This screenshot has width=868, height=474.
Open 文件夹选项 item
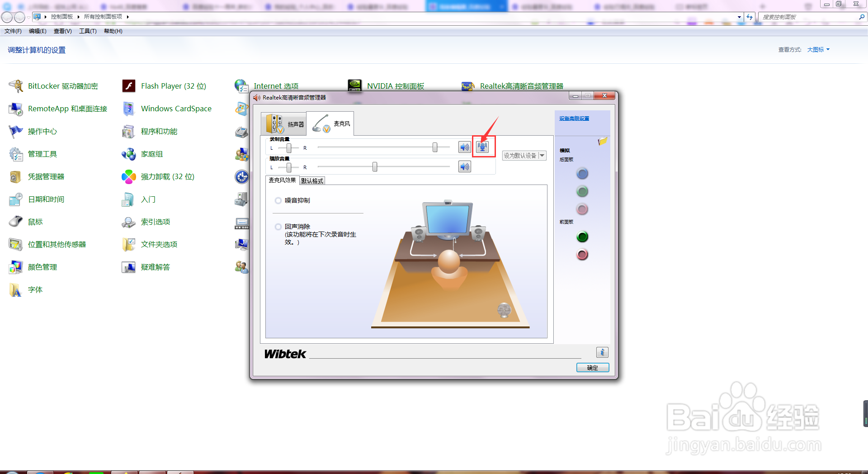[149, 244]
